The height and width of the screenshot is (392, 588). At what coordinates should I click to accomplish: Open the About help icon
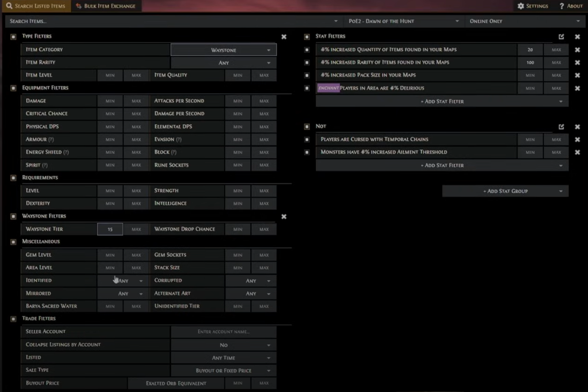click(x=562, y=6)
